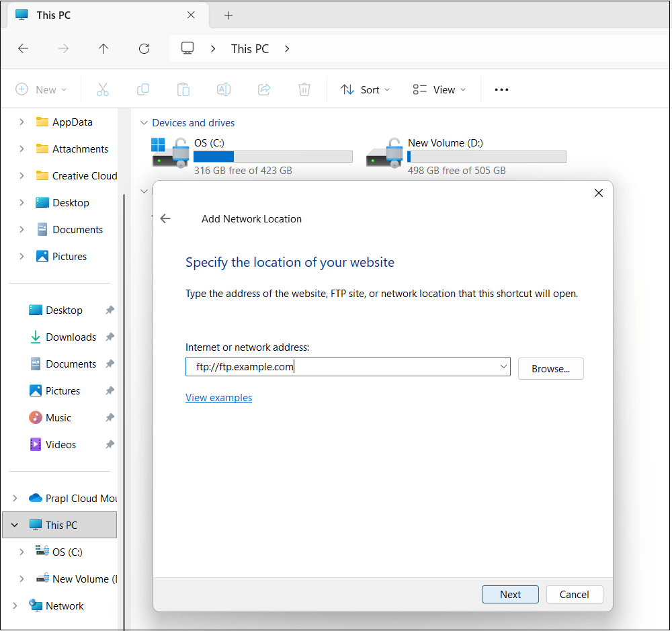Click the Delete trash icon
Screen dimensions: 672x631
pyautogui.click(x=304, y=89)
